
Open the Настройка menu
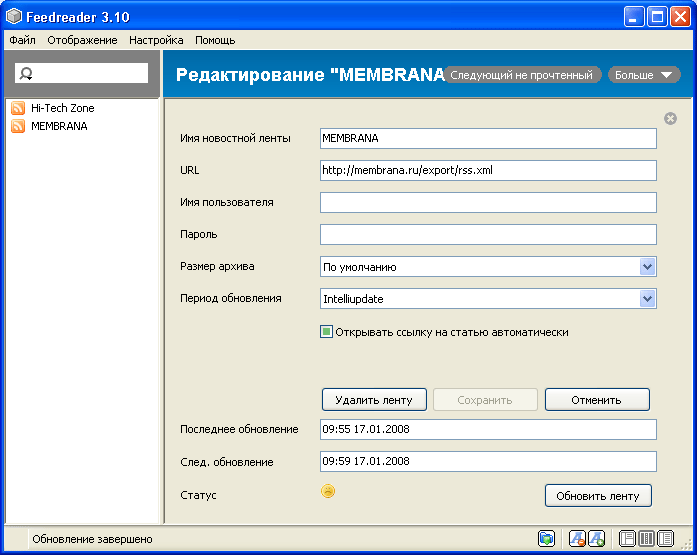156,40
